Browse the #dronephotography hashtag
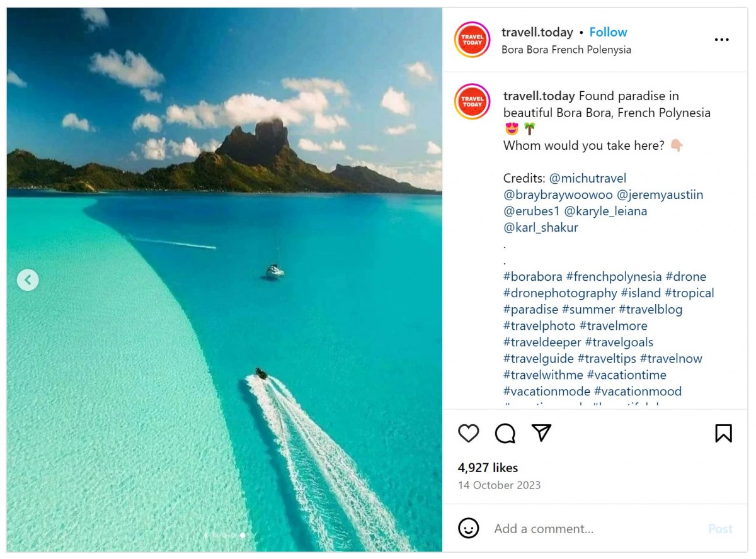The height and width of the screenshot is (559, 756). [560, 293]
